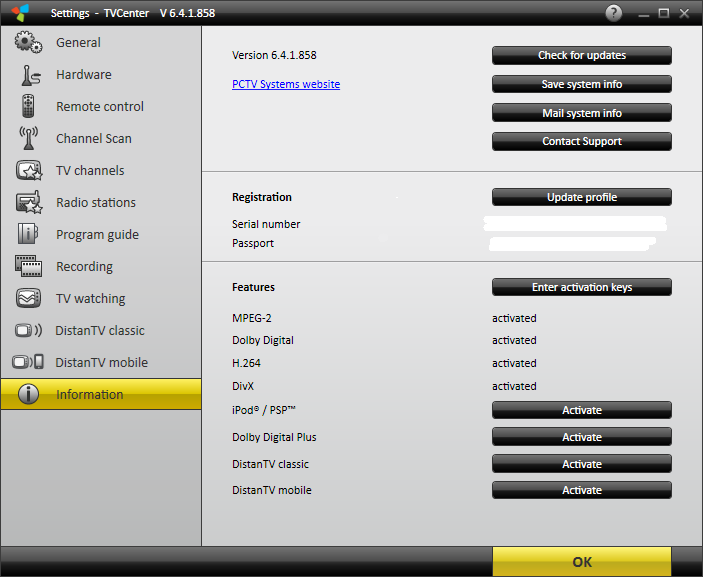Click the Registration heading
Screen dimensions: 703x577
tap(262, 197)
